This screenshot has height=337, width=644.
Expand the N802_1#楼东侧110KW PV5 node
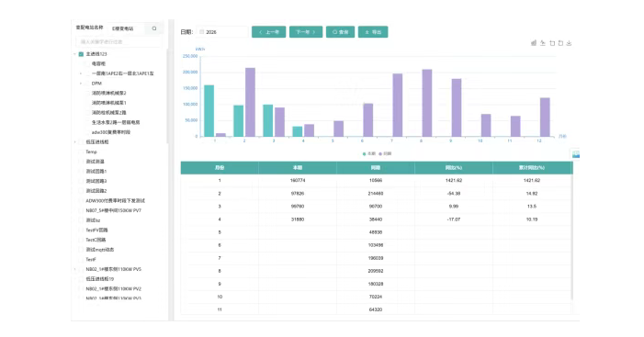click(x=74, y=269)
